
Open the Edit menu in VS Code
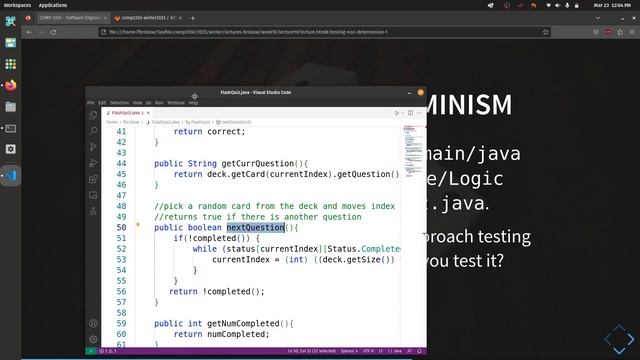point(102,103)
